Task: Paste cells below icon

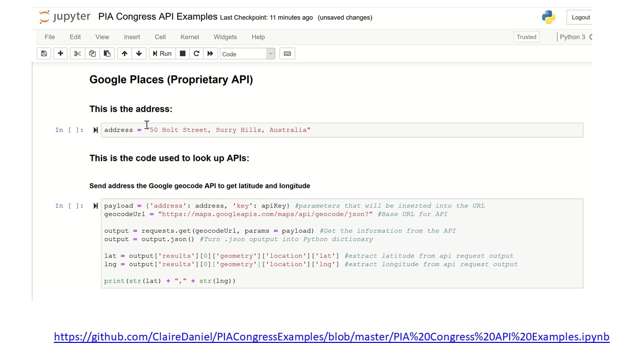Action: point(107,53)
